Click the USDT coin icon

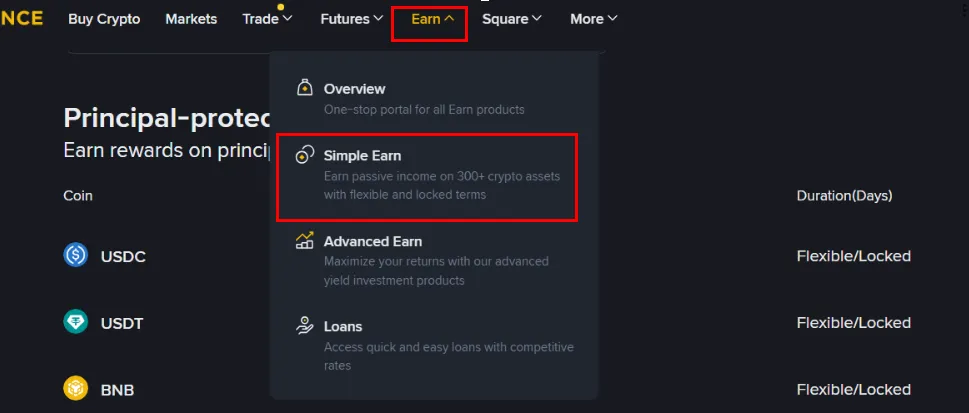pyautogui.click(x=76, y=322)
